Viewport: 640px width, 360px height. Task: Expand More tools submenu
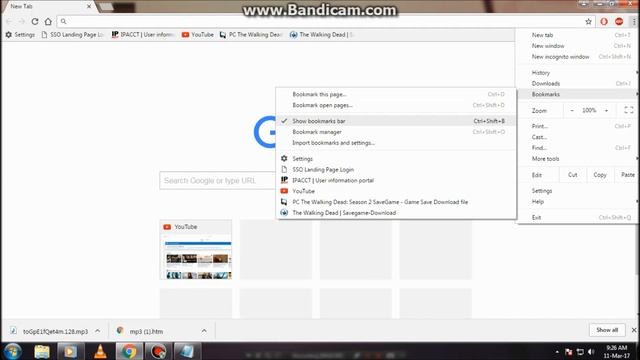[578, 159]
